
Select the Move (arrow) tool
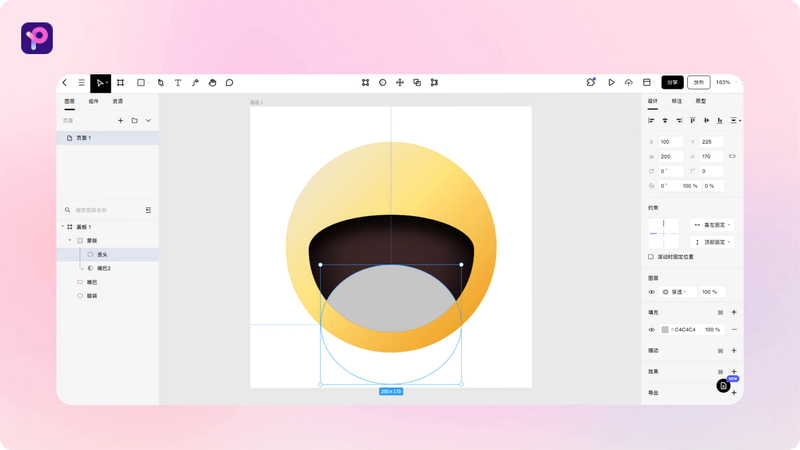coord(101,83)
